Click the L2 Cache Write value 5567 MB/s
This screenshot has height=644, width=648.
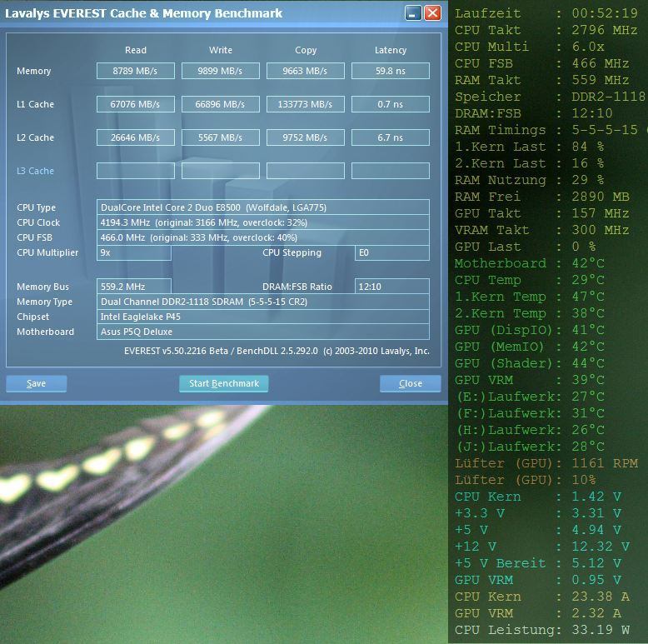(221, 137)
